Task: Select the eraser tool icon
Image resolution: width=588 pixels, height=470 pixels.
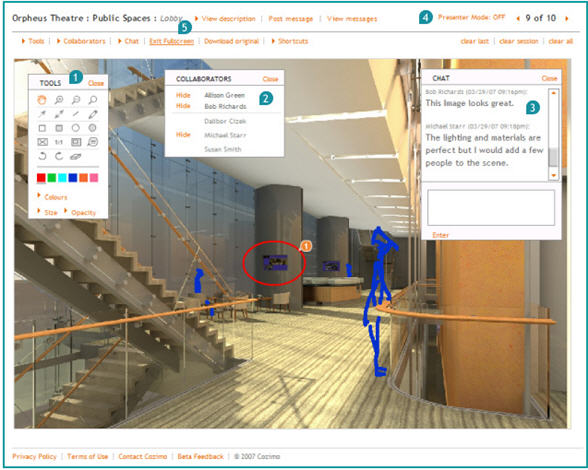Action: pyautogui.click(x=76, y=156)
